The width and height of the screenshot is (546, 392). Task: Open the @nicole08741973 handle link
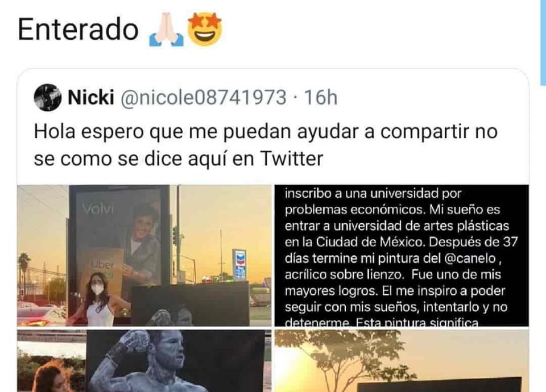pyautogui.click(x=204, y=97)
